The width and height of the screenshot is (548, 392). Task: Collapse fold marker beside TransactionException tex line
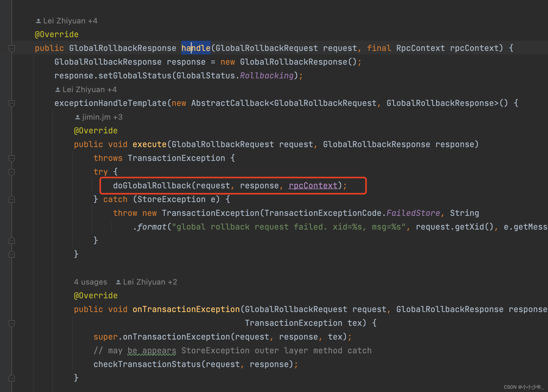12,323
